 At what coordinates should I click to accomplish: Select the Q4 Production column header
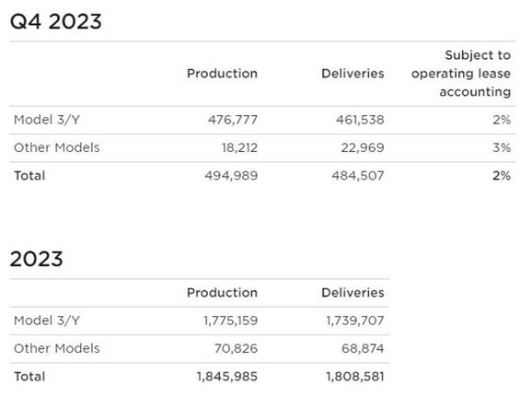click(222, 74)
